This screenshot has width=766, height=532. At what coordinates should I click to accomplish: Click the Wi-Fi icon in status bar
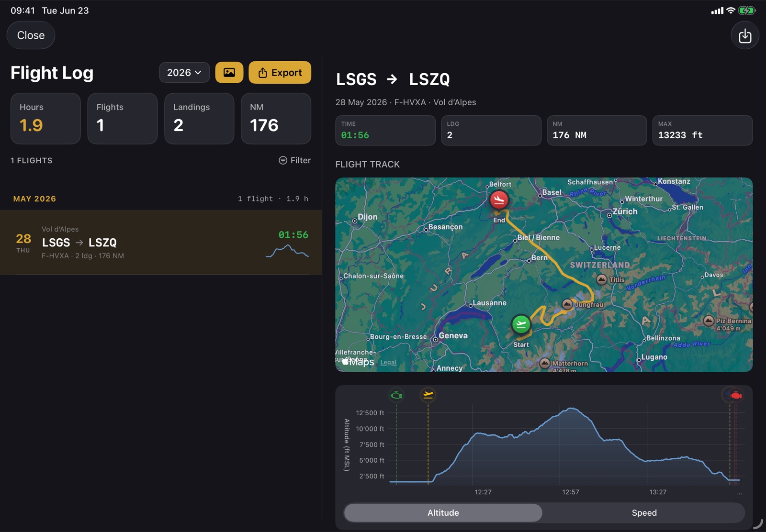731,11
